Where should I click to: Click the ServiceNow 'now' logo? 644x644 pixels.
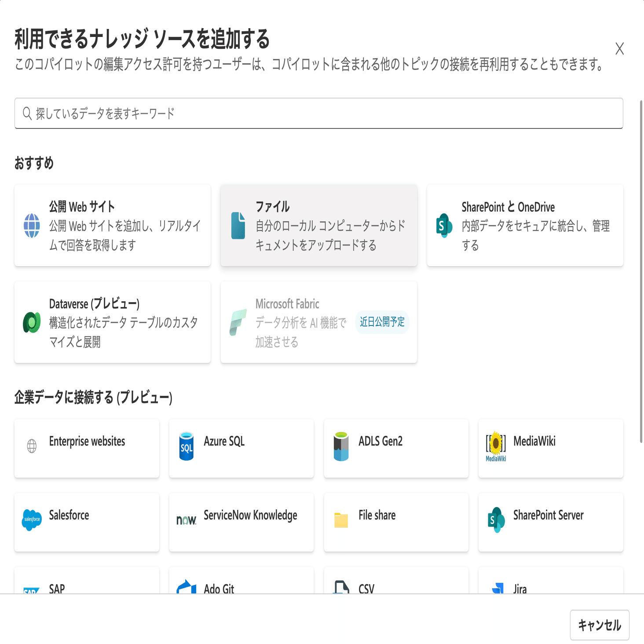(x=187, y=520)
